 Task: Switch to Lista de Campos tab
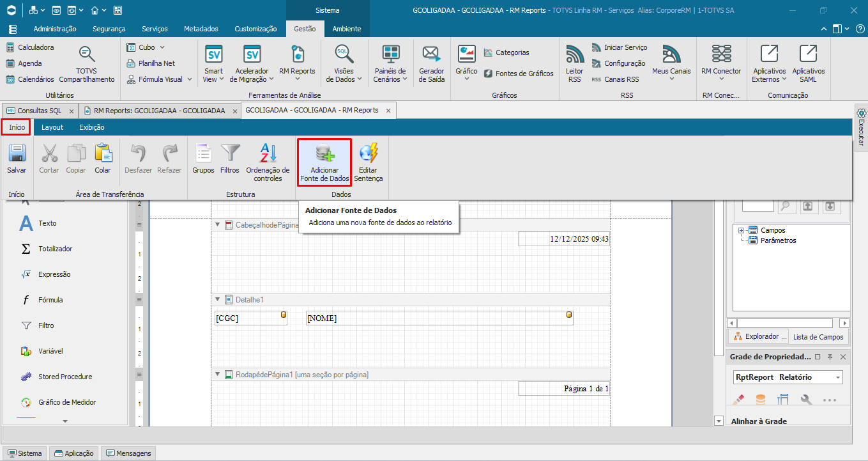(818, 337)
